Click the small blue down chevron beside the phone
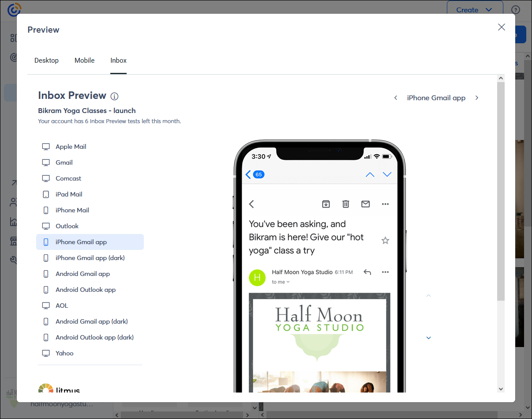Image resolution: width=532 pixels, height=419 pixels. pyautogui.click(x=428, y=338)
